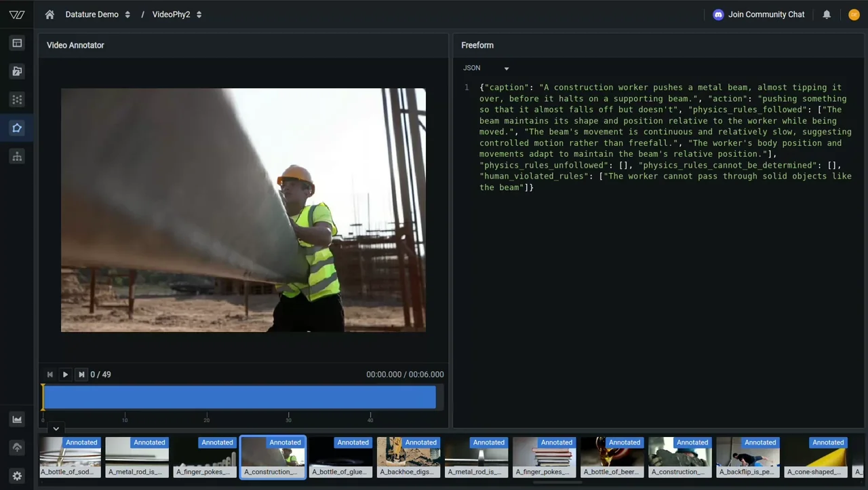Click the cloud upload icon in sidebar
868x490 pixels.
pos(17,448)
